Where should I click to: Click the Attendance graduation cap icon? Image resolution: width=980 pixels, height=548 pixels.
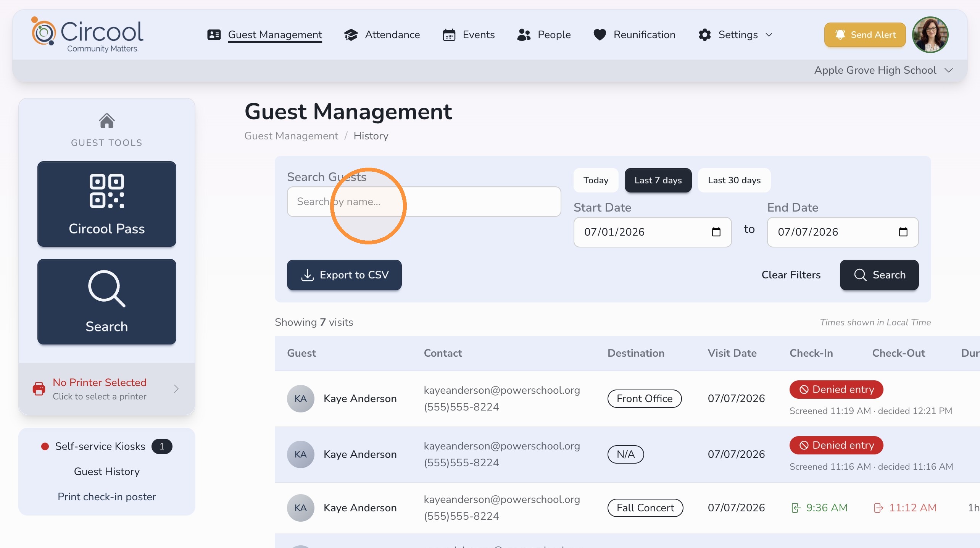pyautogui.click(x=351, y=35)
